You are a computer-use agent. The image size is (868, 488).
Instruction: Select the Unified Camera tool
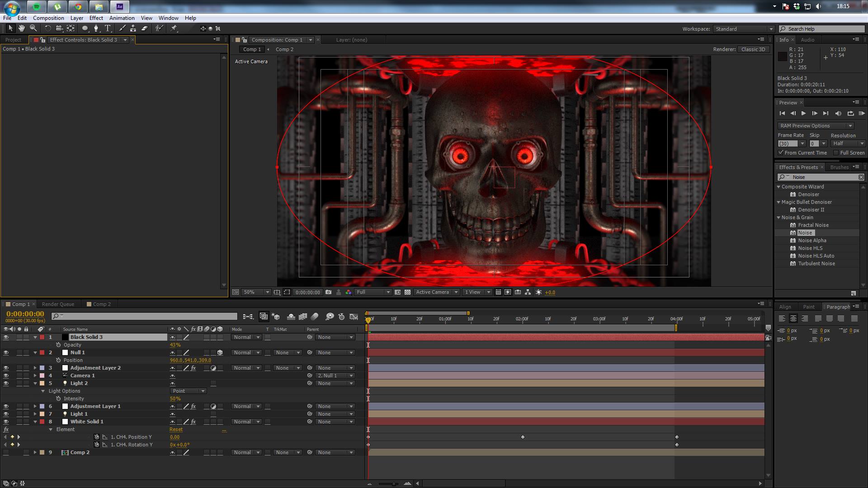[x=59, y=28]
